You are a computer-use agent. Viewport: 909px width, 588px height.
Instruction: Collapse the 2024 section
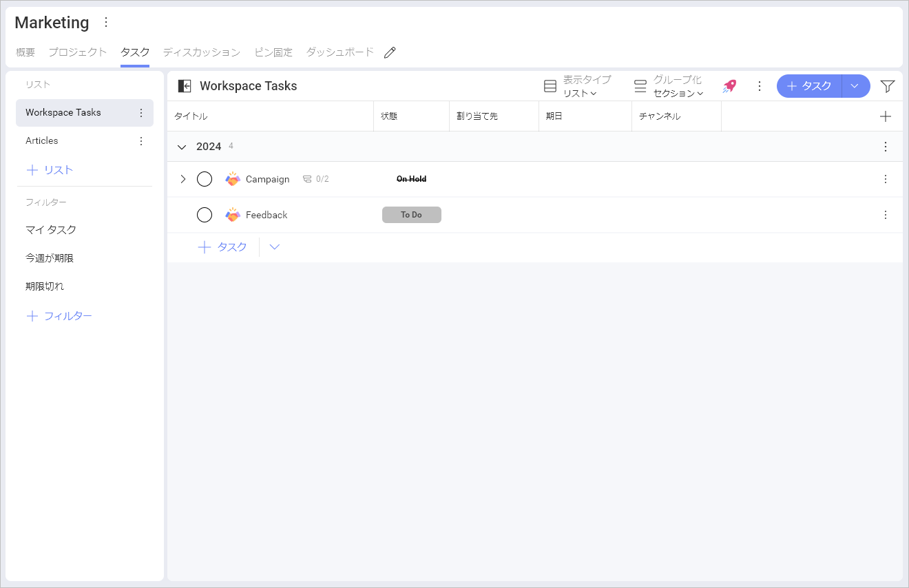point(182,147)
